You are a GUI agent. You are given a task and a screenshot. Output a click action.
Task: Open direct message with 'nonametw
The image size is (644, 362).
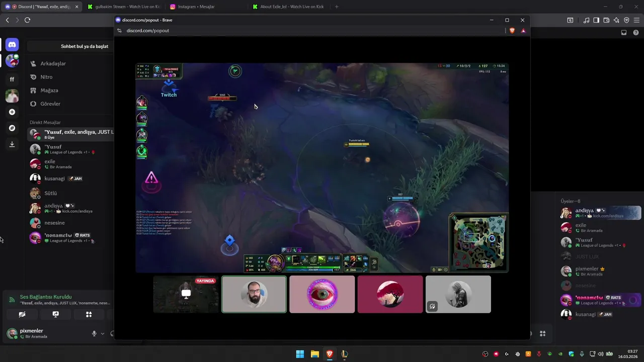70,238
